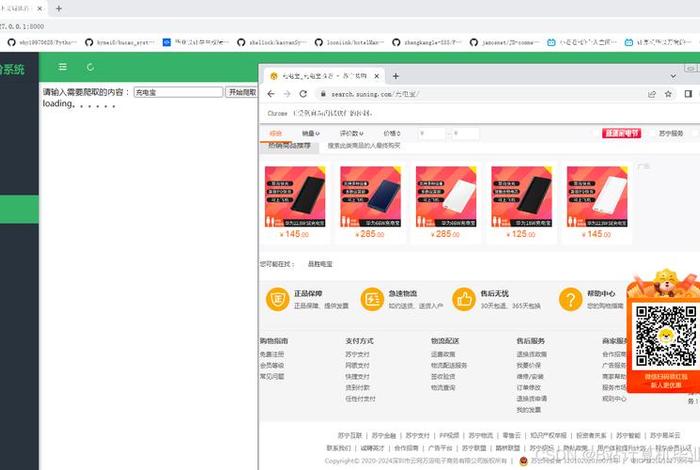Open 零售云 in bottom footer links

click(x=512, y=436)
